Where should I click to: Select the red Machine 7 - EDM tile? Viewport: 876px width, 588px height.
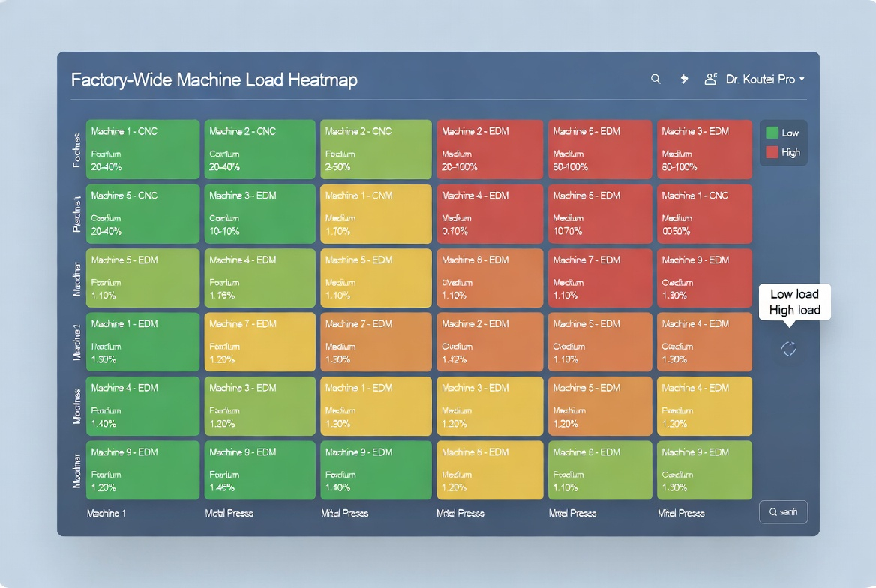[x=600, y=278]
